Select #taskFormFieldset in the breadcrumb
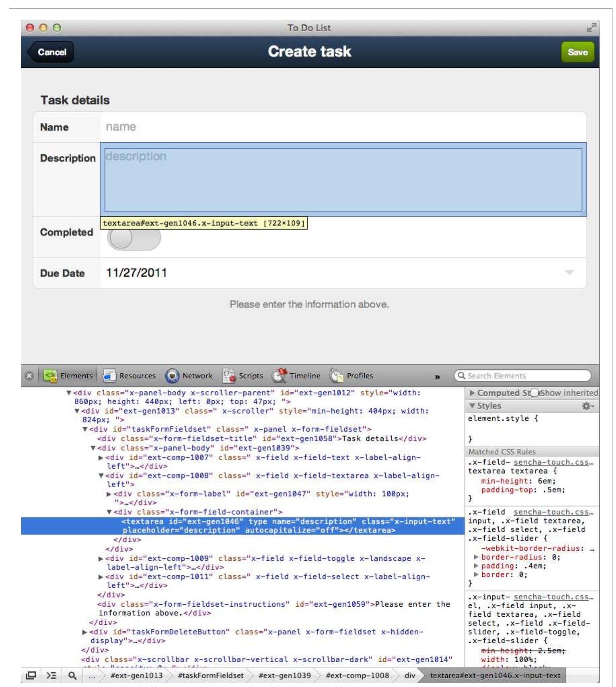Screen dimensions: 616x687 (x=211, y=675)
